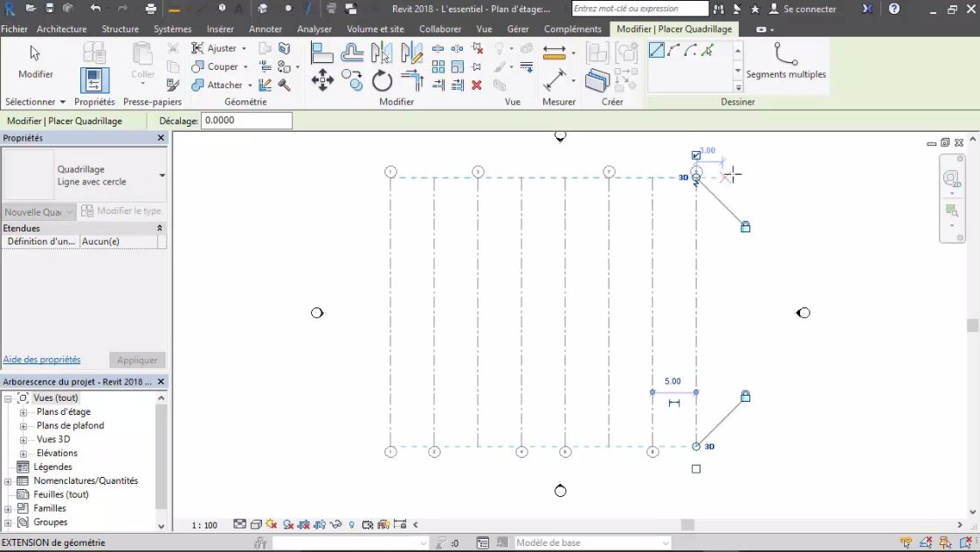Toggle Select Links icon in status bar
Screen dimensions: 980x552
[906, 542]
